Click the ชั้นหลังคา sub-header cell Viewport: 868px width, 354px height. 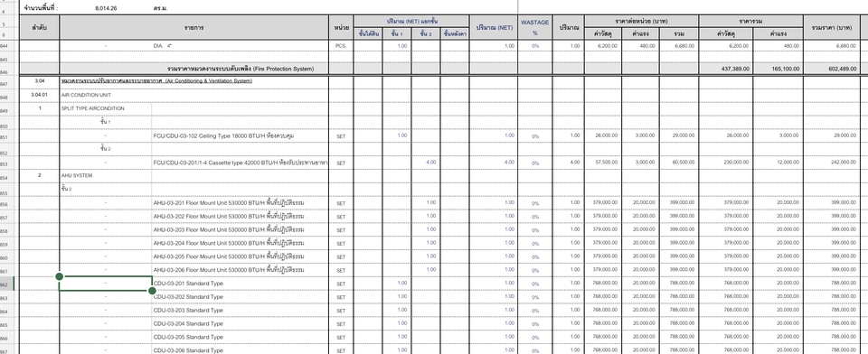455,33
